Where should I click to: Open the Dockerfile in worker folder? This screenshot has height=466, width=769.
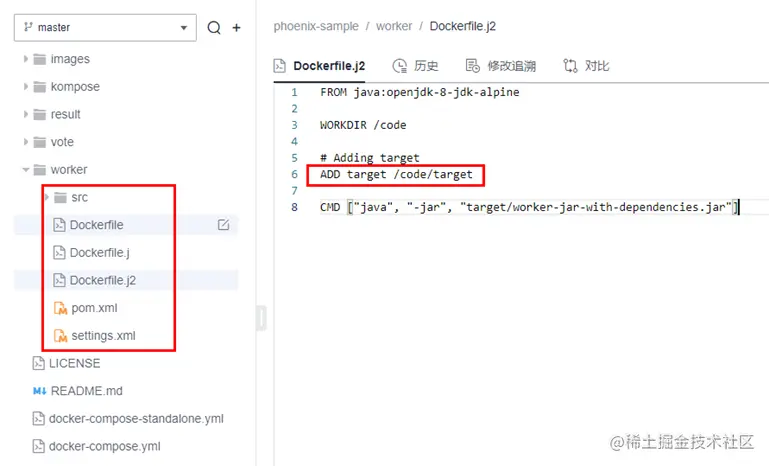point(97,225)
